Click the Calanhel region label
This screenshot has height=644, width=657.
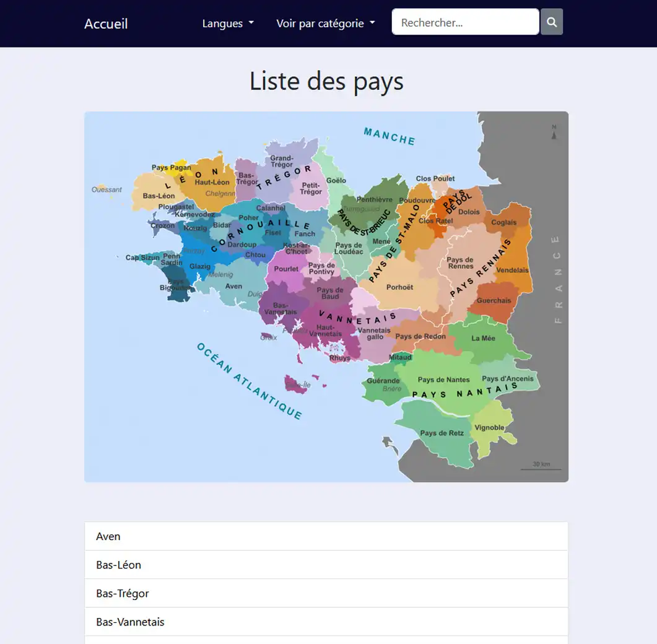point(271,208)
